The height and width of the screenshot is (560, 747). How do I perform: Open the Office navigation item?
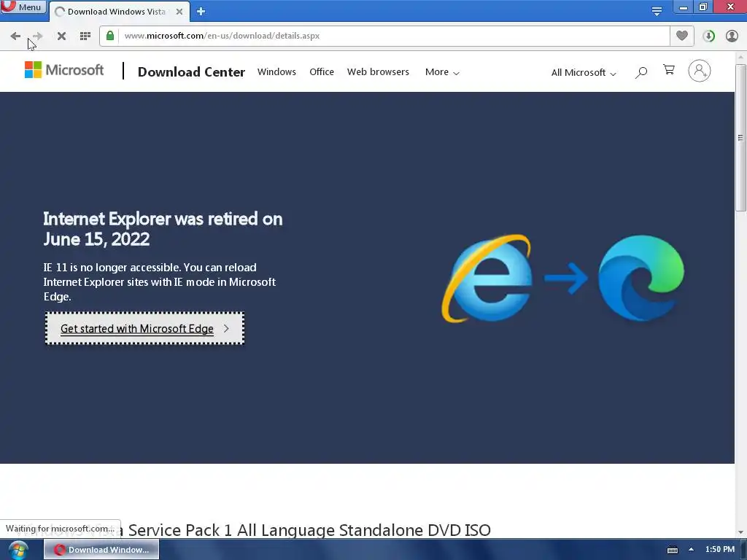[322, 72]
